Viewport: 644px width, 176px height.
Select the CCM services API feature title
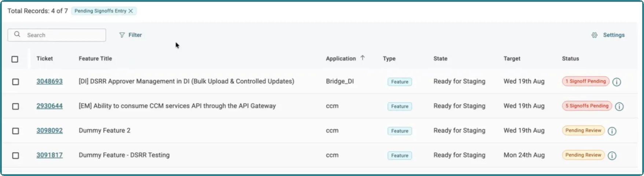pos(177,106)
